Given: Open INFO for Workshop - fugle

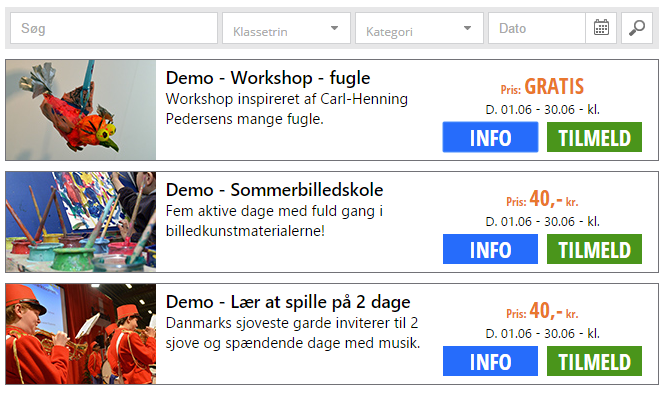Looking at the screenshot, I should (x=490, y=137).
